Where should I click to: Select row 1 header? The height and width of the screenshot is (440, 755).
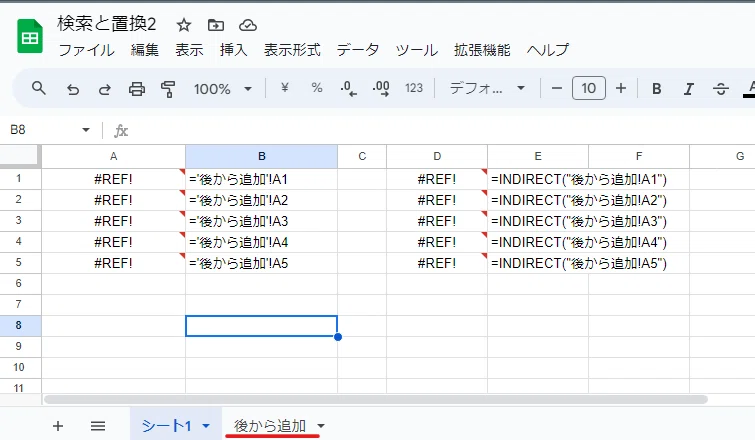point(19,179)
